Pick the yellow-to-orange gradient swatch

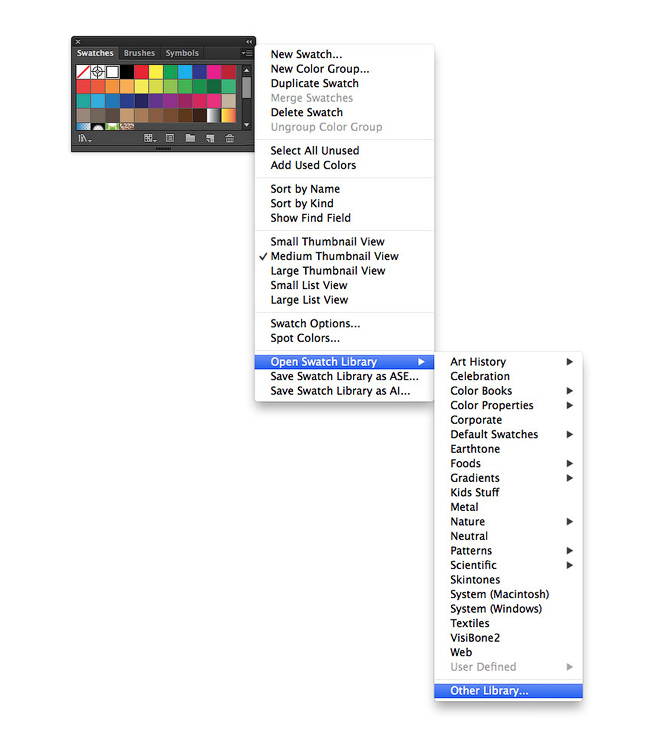pyautogui.click(x=229, y=115)
